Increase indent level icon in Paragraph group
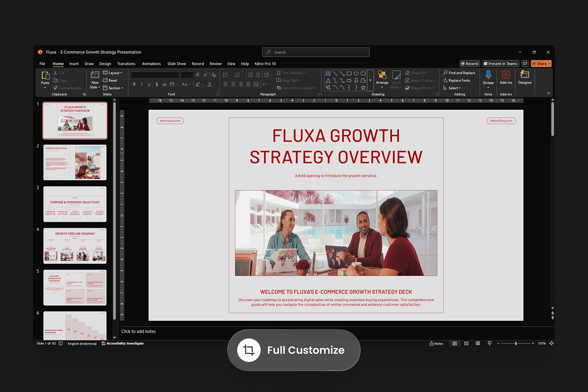 [x=258, y=74]
